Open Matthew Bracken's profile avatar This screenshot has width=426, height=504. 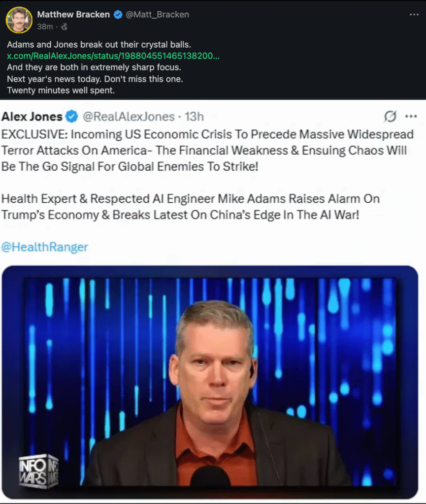[19, 20]
